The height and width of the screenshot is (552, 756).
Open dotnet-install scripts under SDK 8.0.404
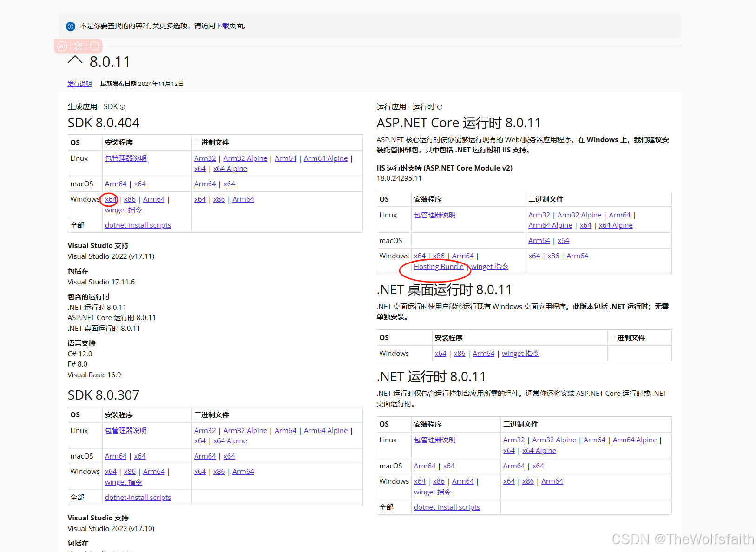[138, 225]
